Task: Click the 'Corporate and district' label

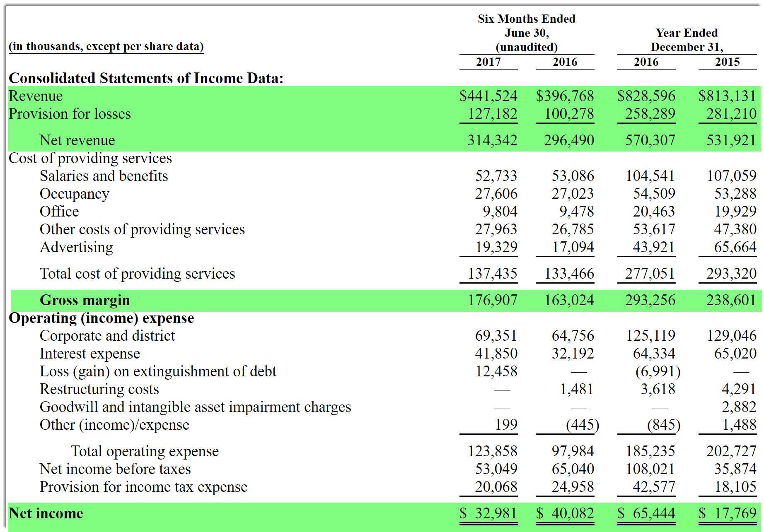Action: coord(107,336)
